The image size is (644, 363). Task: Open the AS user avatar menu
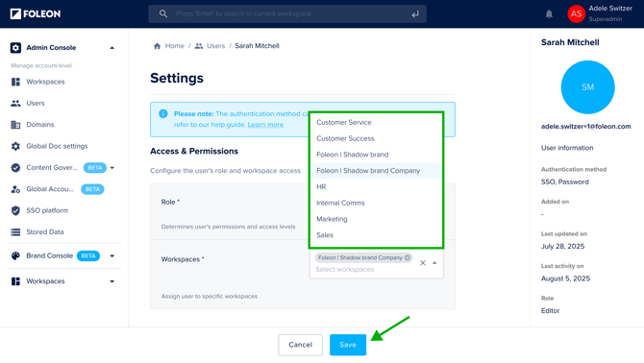[576, 14]
